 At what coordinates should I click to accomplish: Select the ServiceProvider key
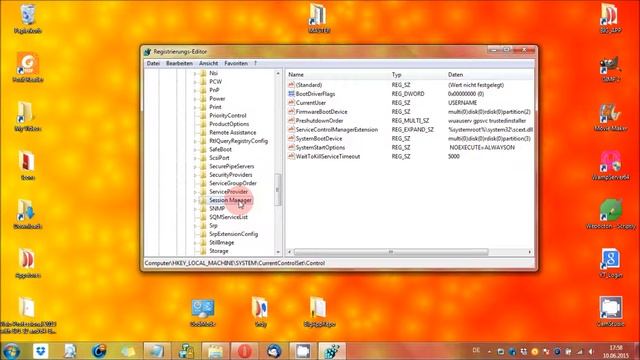229,192
